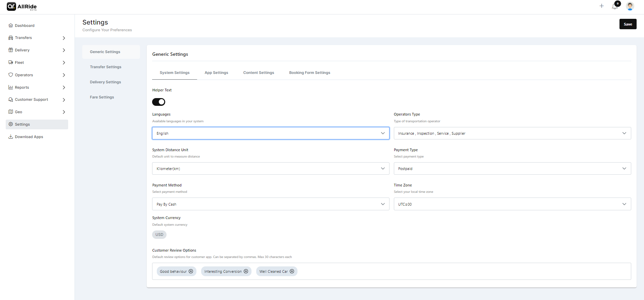The image size is (644, 300).
Task: Remove the Interesting Conversion tag
Action: (246, 271)
